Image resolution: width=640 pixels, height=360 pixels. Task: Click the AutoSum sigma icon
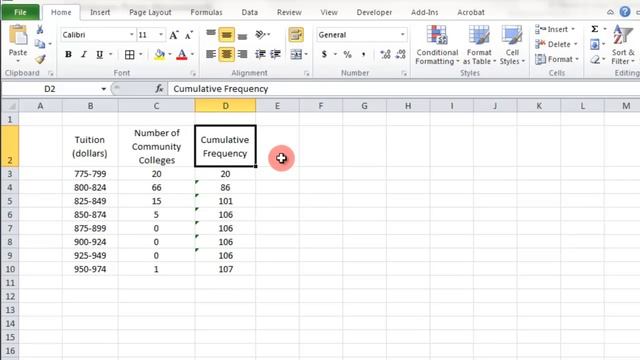595,29
